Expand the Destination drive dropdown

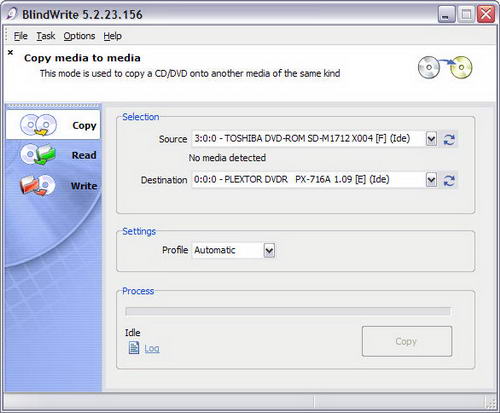tap(431, 180)
